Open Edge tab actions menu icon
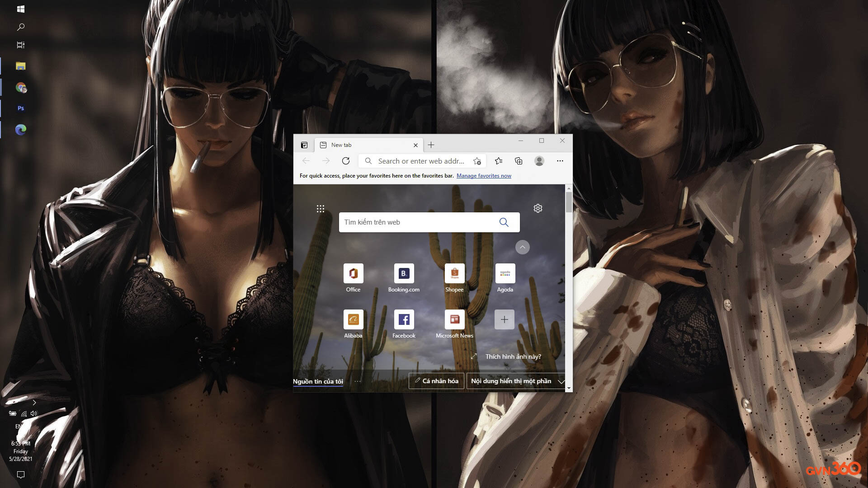868x488 pixels. click(x=304, y=145)
